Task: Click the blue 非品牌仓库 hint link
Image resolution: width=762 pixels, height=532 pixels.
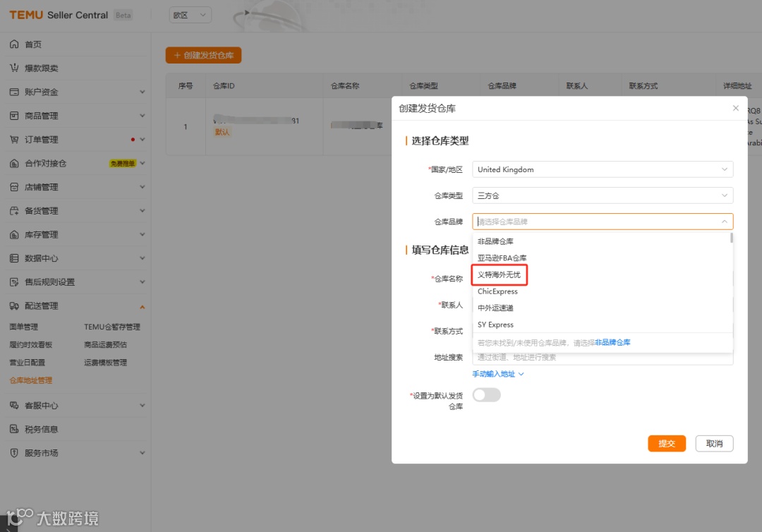Action: (612, 342)
